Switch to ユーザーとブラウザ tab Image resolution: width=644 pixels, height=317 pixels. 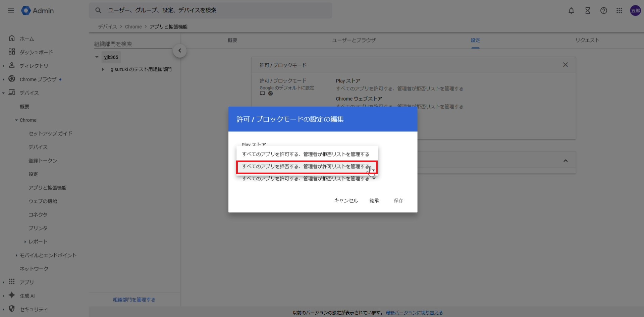tap(354, 40)
